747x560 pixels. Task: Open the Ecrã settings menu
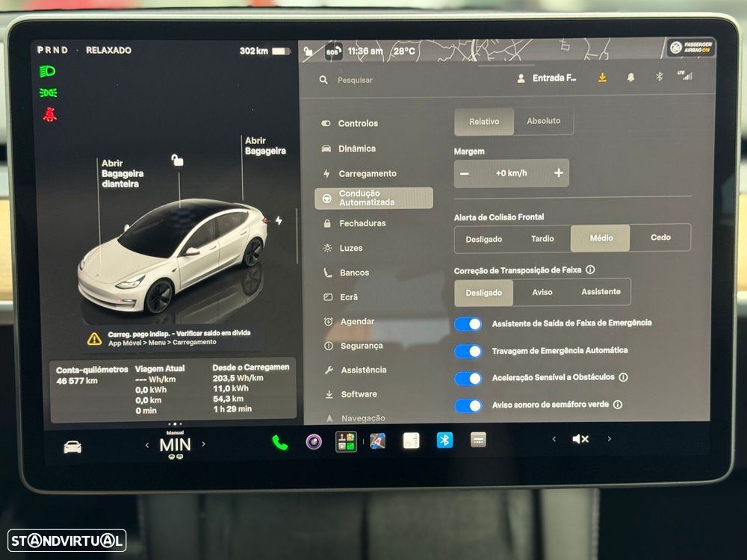(x=341, y=297)
